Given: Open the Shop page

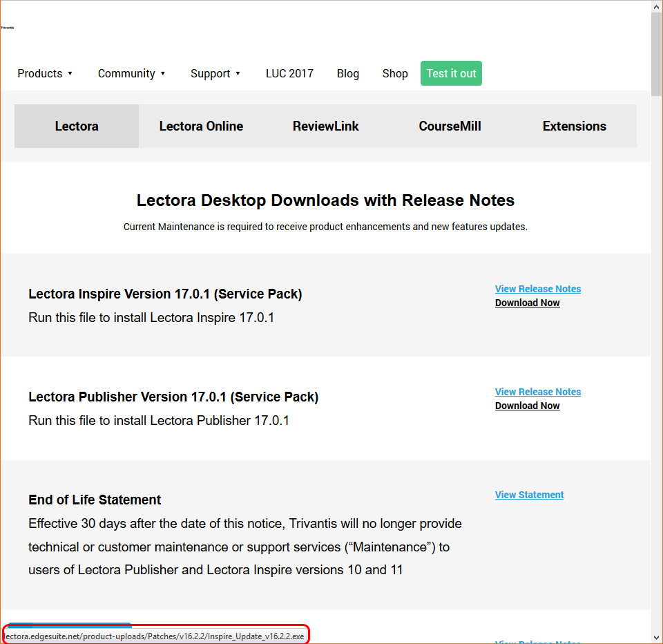Looking at the screenshot, I should pyautogui.click(x=395, y=74).
